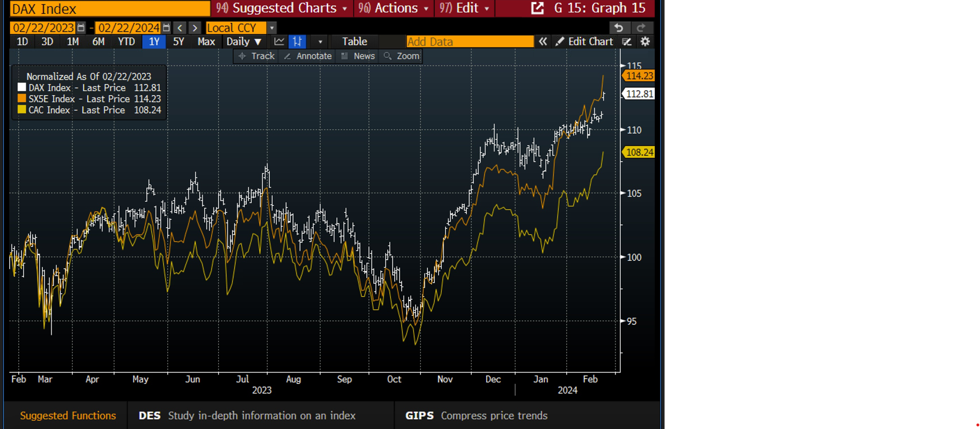The height and width of the screenshot is (429, 980).
Task: Click the redo arrow icon
Action: pos(641,27)
